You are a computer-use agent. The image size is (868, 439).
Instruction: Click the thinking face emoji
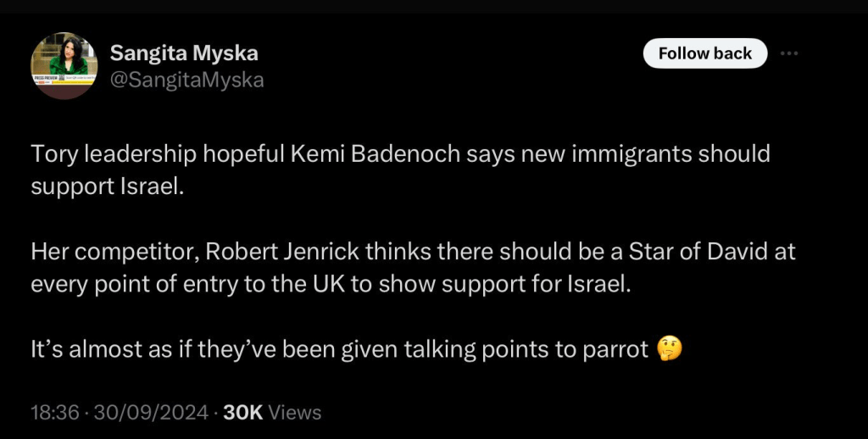tap(670, 349)
